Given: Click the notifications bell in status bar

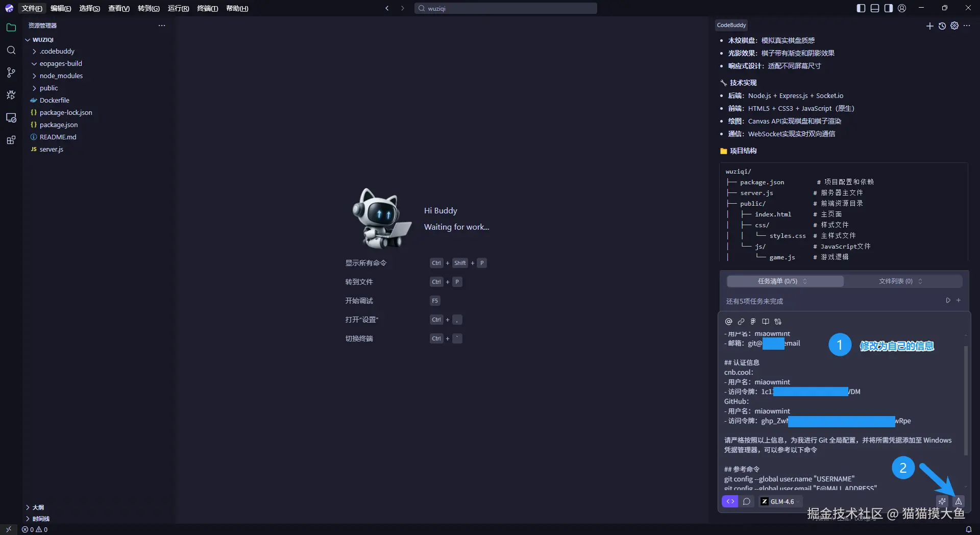Looking at the screenshot, I should (968, 529).
